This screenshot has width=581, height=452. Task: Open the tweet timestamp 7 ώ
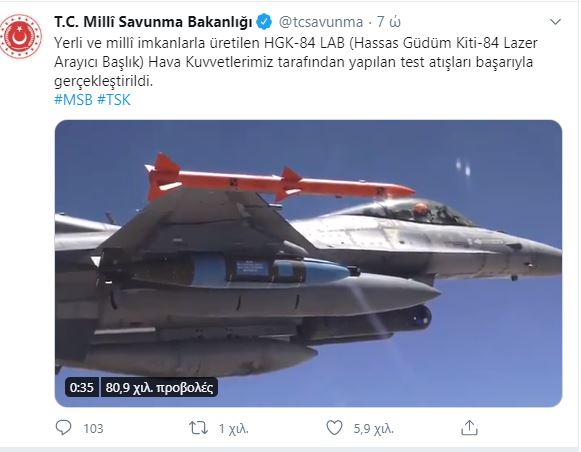389,22
